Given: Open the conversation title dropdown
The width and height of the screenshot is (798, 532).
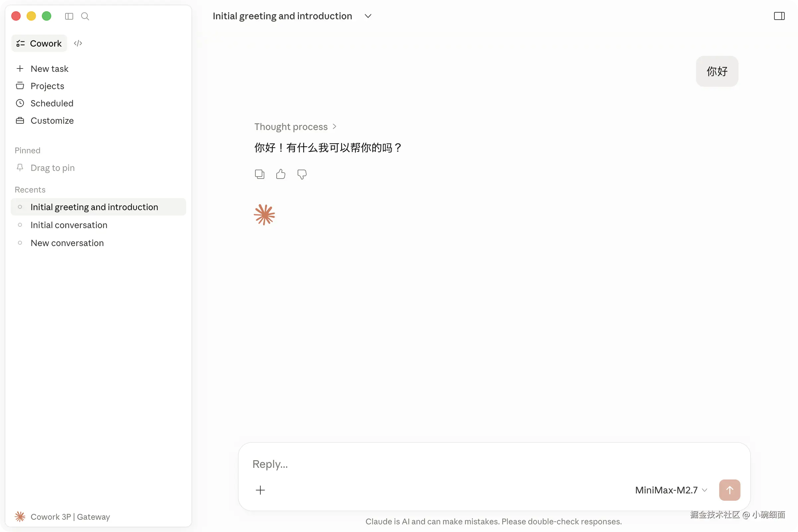Looking at the screenshot, I should (x=368, y=16).
